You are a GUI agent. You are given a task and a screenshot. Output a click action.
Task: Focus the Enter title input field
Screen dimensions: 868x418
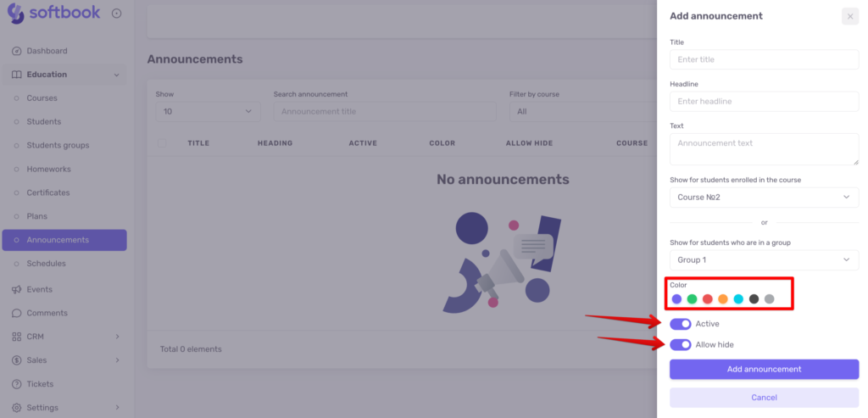pos(764,59)
